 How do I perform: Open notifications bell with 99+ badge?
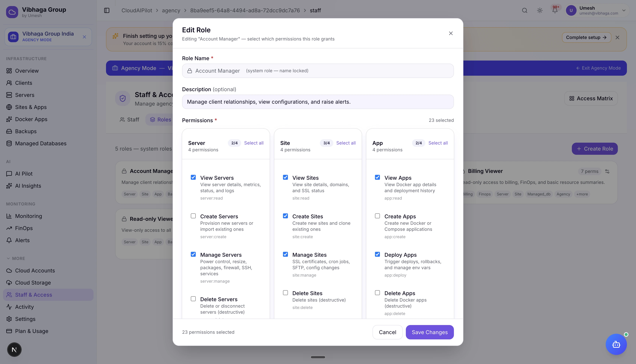(555, 10)
